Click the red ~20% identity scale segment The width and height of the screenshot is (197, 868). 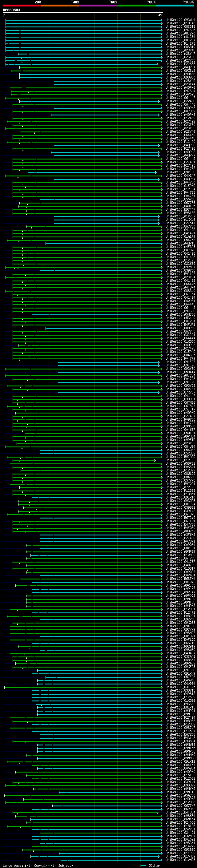[22, 6]
